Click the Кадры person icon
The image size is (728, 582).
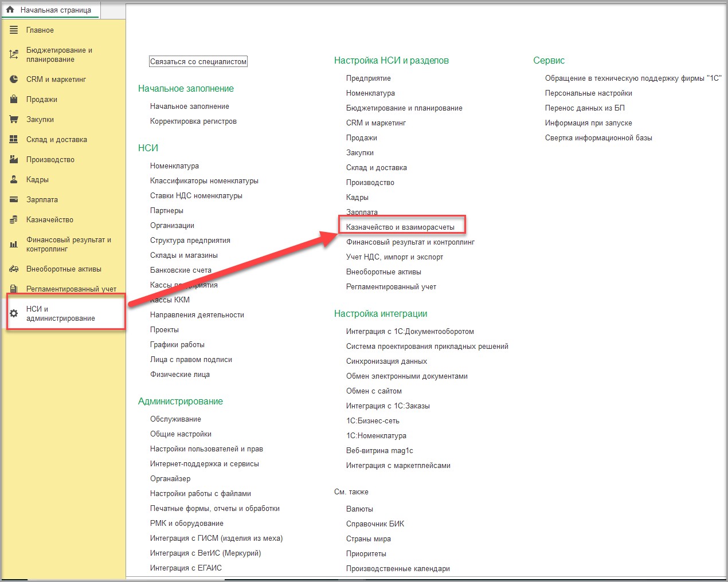pyautogui.click(x=14, y=179)
